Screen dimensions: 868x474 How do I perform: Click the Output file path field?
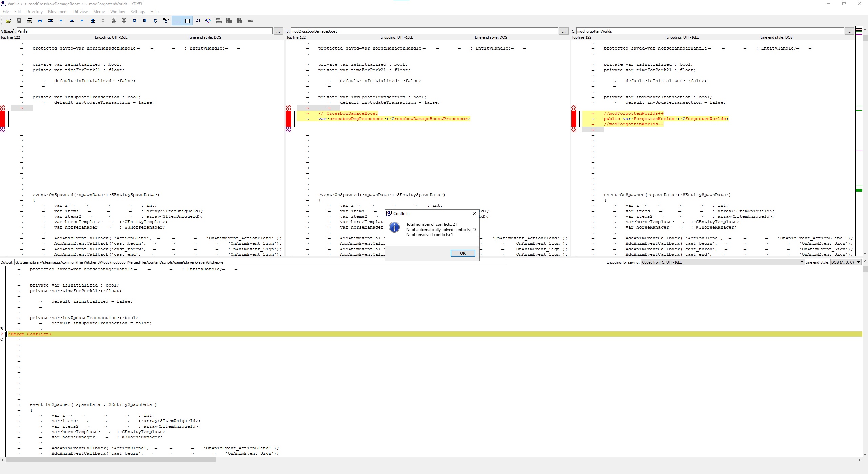pos(260,262)
